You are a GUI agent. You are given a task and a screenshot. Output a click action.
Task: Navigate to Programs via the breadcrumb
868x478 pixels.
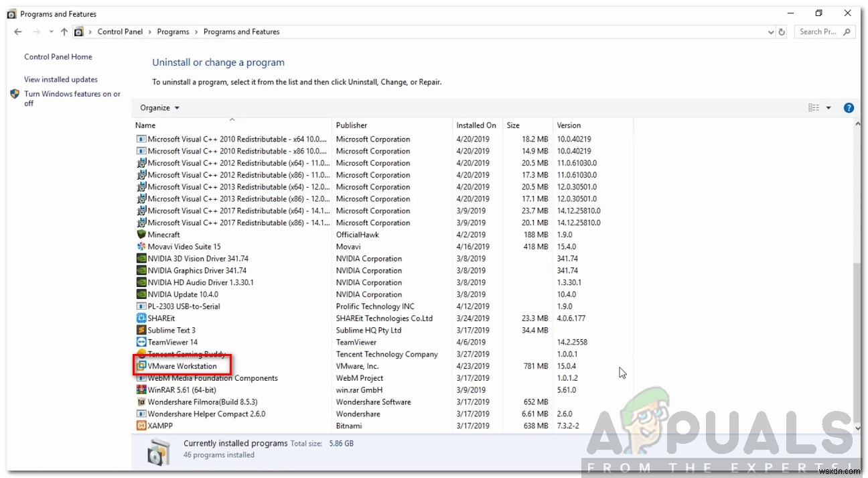173,31
